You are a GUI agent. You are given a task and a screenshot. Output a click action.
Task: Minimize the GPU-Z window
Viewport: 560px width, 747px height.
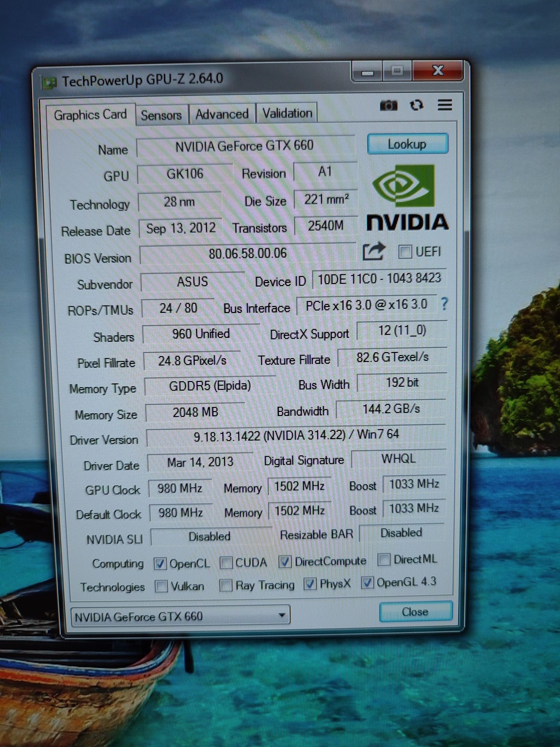(x=367, y=72)
